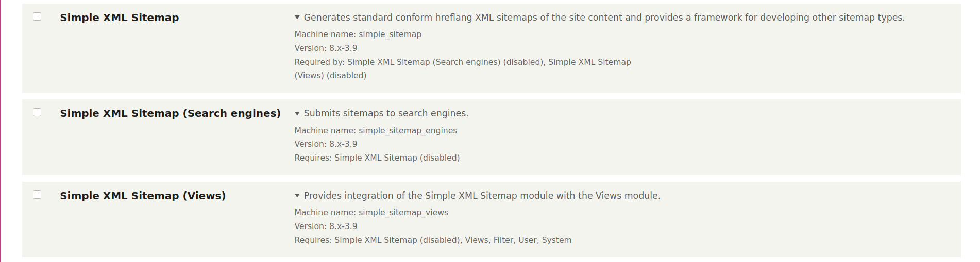Image resolution: width=980 pixels, height=262 pixels.
Task: Click the 'Submits sitemaps to search engines.' summary
Action: pyautogui.click(x=386, y=113)
